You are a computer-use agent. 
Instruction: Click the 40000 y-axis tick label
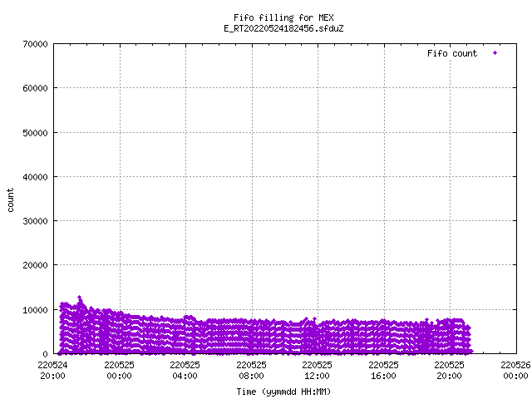pyautogui.click(x=35, y=177)
